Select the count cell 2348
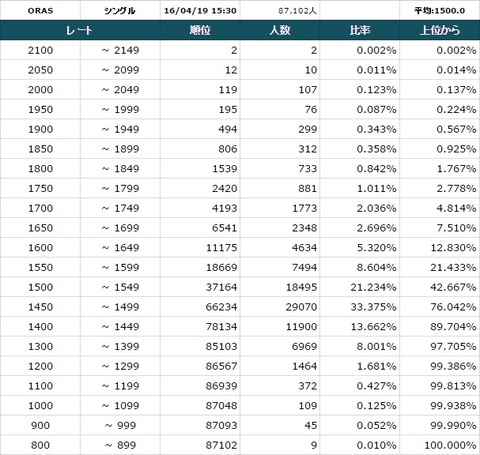480x455 pixels. (x=280, y=228)
